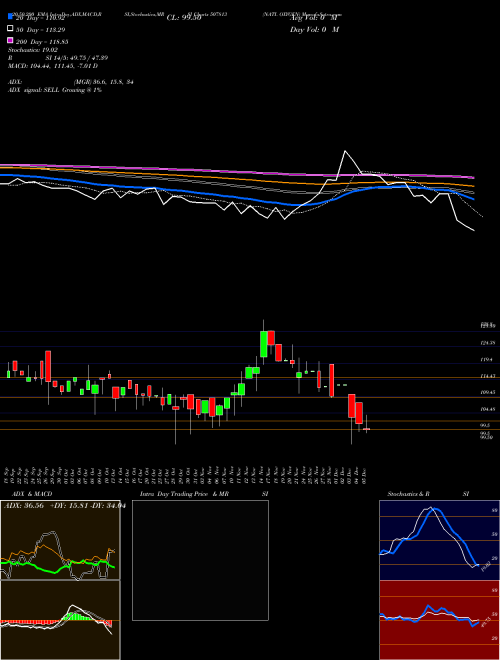Viewport: 500px width, 660px height.
Task: Click the 'Stochastics: 19.02' reading
Action: pyautogui.click(x=33, y=50)
